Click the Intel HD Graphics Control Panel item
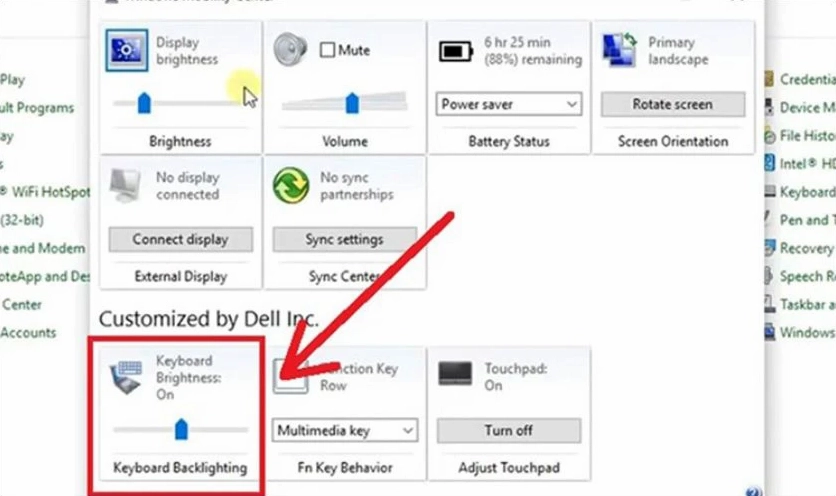The image size is (836, 496). [x=807, y=163]
